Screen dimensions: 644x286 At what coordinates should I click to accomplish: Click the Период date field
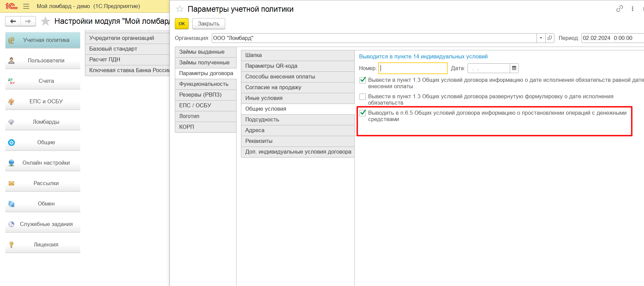(612, 38)
